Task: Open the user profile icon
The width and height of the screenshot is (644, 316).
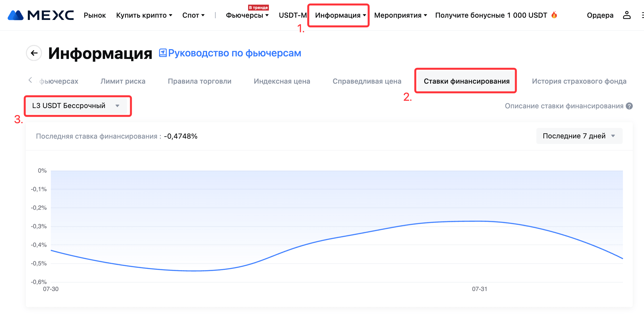Action: tap(627, 15)
